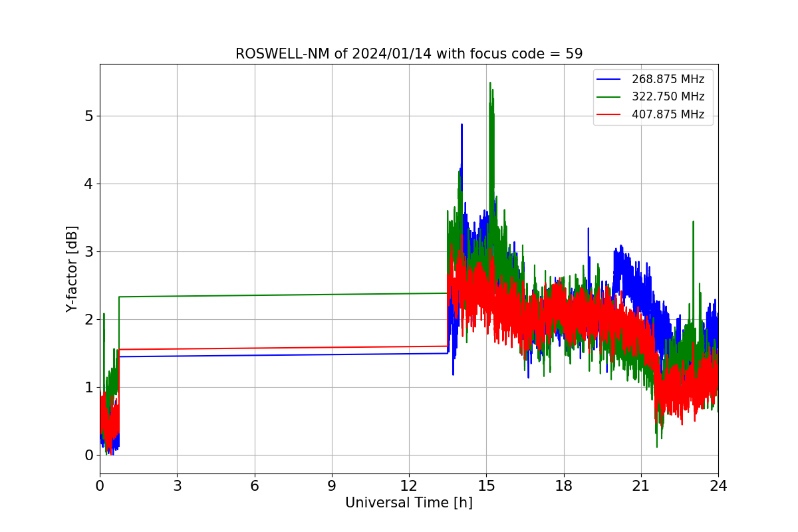Click y-axis tick label 5

click(x=89, y=116)
